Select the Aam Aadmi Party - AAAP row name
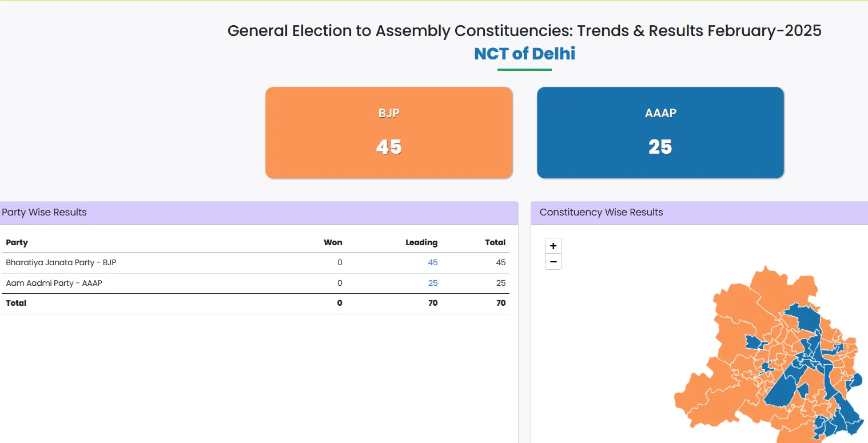Viewport: 868px width, 443px height. [x=54, y=283]
